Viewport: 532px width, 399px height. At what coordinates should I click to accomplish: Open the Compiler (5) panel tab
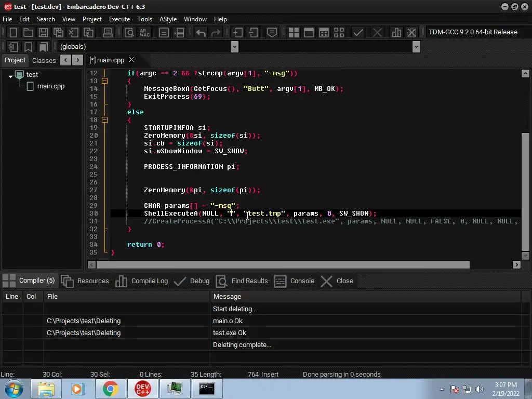click(x=29, y=281)
